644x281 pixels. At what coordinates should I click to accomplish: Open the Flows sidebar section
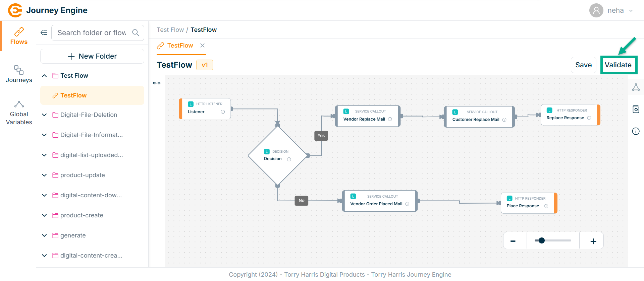tap(19, 36)
